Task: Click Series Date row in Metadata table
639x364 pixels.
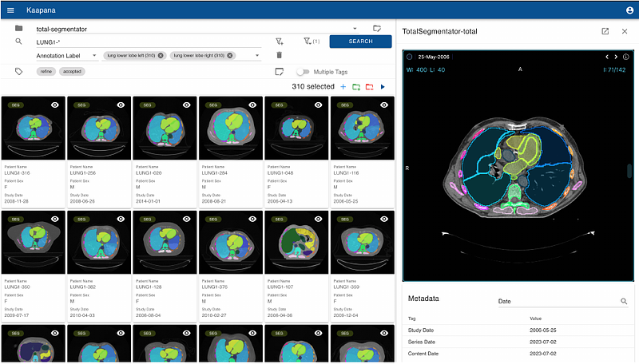Action: 518,342
